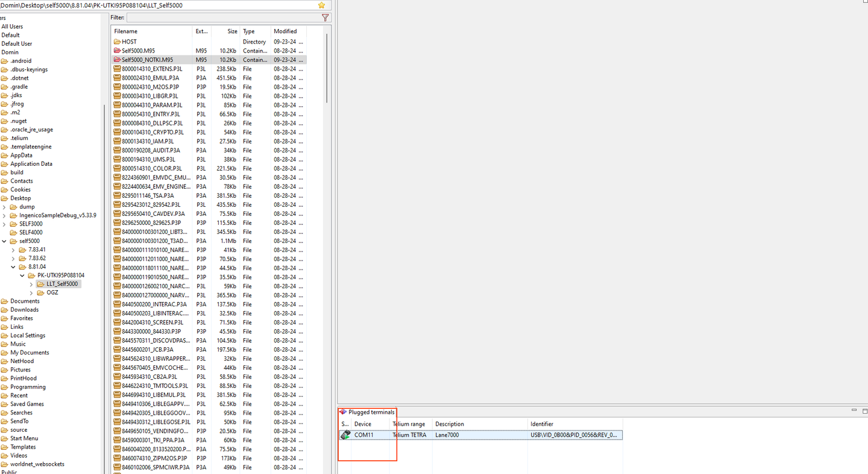Image resolution: width=868 pixels, height=474 pixels.
Task: Minimize the Plugged terminals panel
Action: [854, 411]
